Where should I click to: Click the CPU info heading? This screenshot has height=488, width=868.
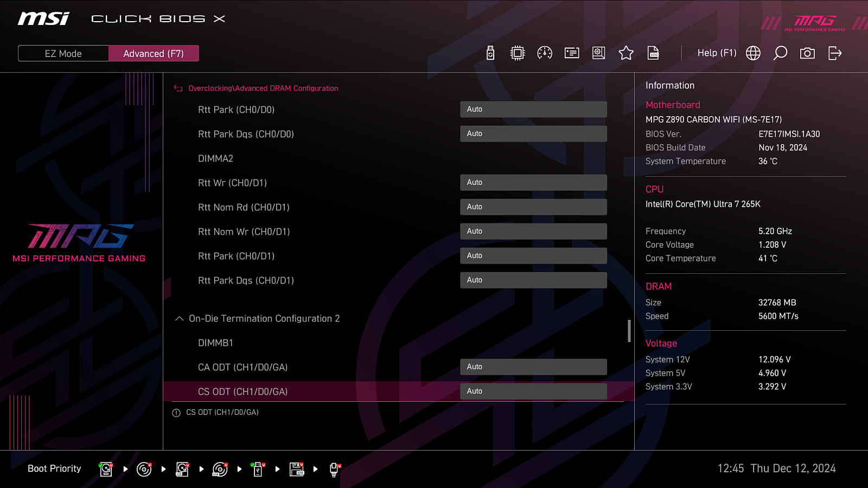click(654, 189)
